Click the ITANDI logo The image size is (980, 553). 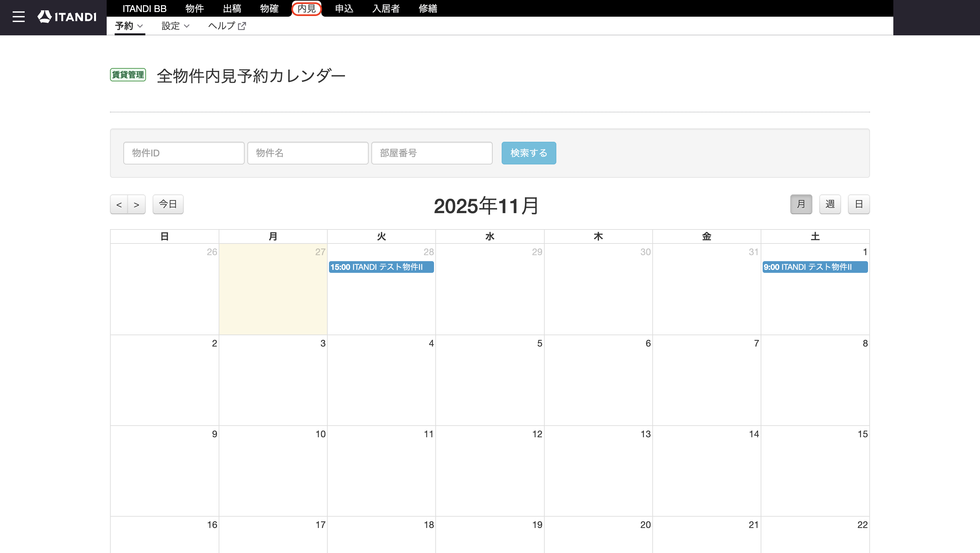[x=67, y=17]
